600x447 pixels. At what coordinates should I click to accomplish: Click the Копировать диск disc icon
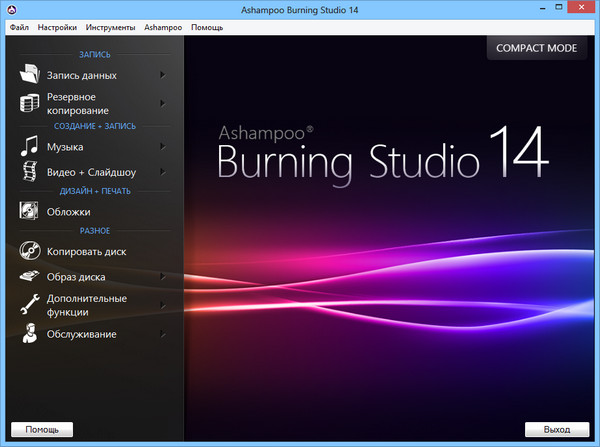(x=29, y=251)
